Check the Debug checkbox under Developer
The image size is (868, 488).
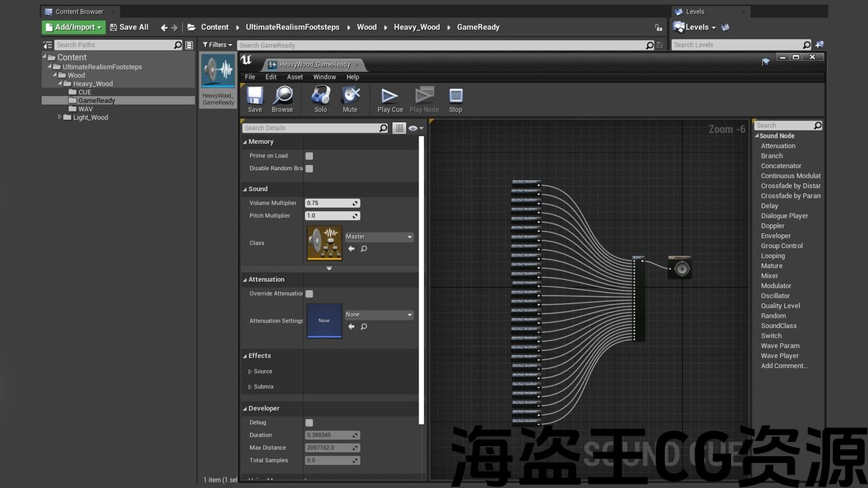[309, 422]
